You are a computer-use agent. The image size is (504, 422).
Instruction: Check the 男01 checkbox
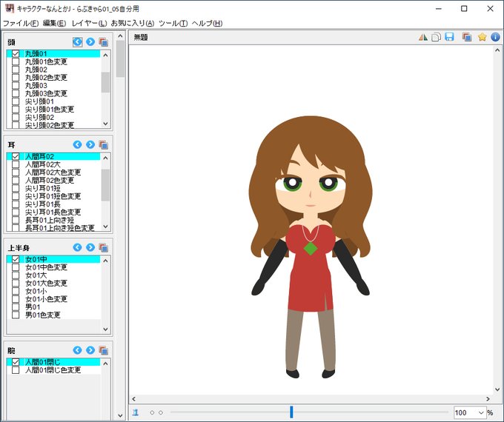(x=16, y=307)
